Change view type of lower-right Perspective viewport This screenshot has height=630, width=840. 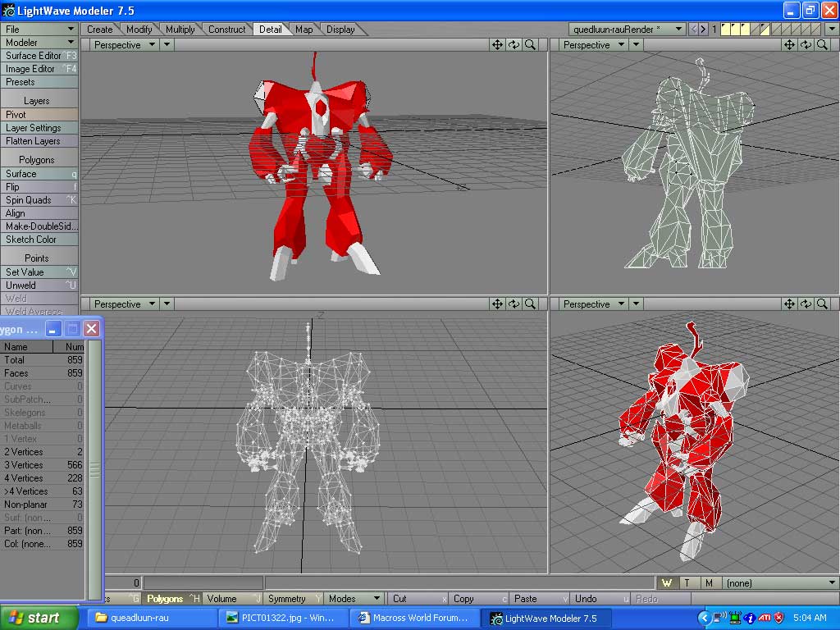click(x=593, y=304)
